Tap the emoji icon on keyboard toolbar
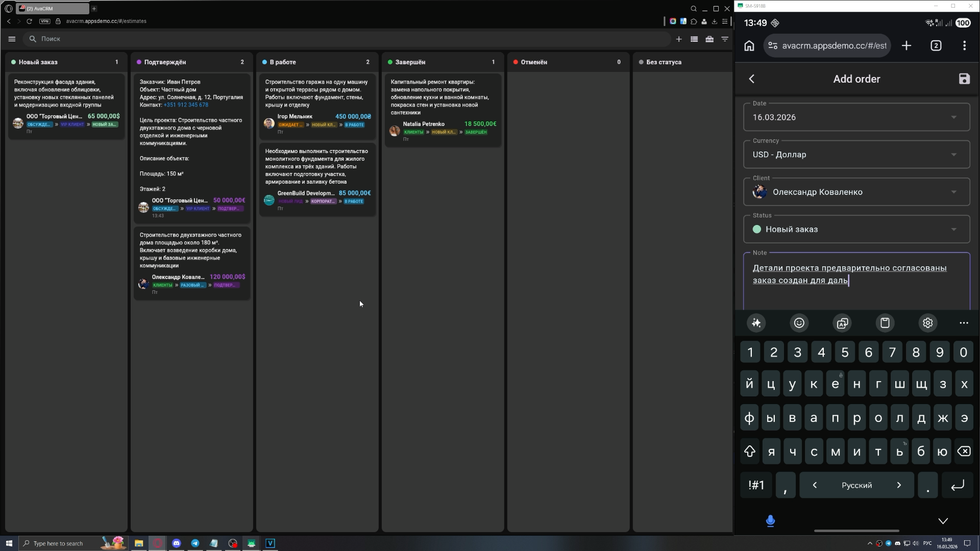 [799, 323]
